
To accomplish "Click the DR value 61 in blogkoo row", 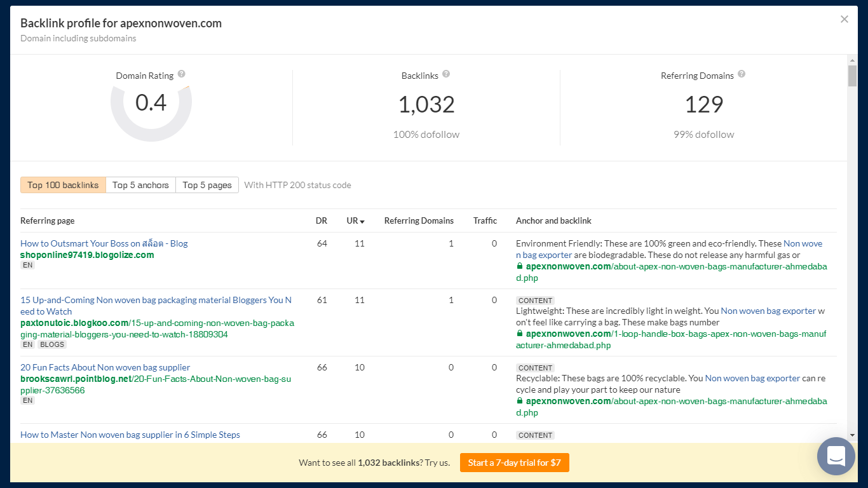I will tap(322, 300).
